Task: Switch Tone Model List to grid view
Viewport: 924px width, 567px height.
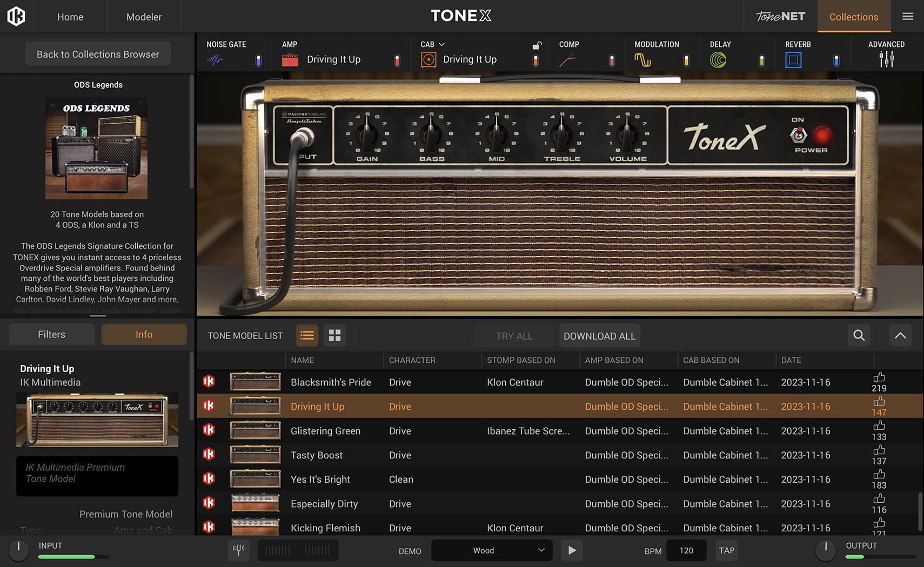Action: (x=334, y=335)
